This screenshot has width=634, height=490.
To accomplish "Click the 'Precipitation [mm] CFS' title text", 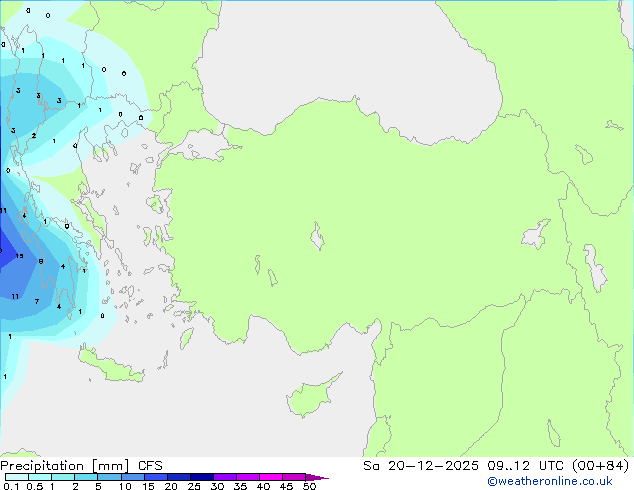I will [81, 466].
